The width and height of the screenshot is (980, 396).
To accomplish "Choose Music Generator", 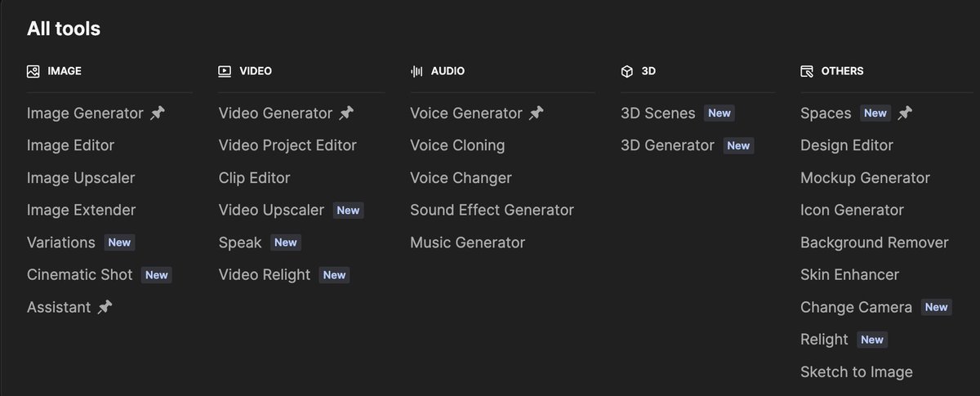I will (467, 242).
